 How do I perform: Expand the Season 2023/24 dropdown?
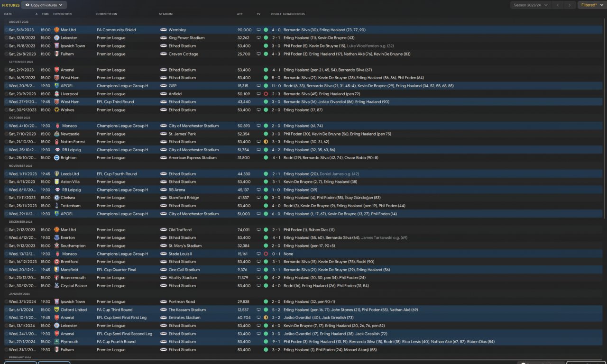click(x=530, y=5)
